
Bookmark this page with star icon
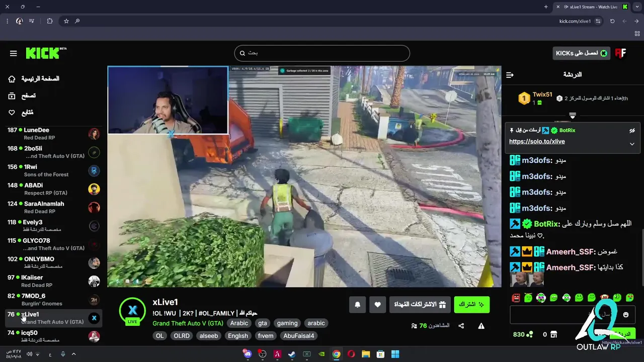tap(66, 21)
